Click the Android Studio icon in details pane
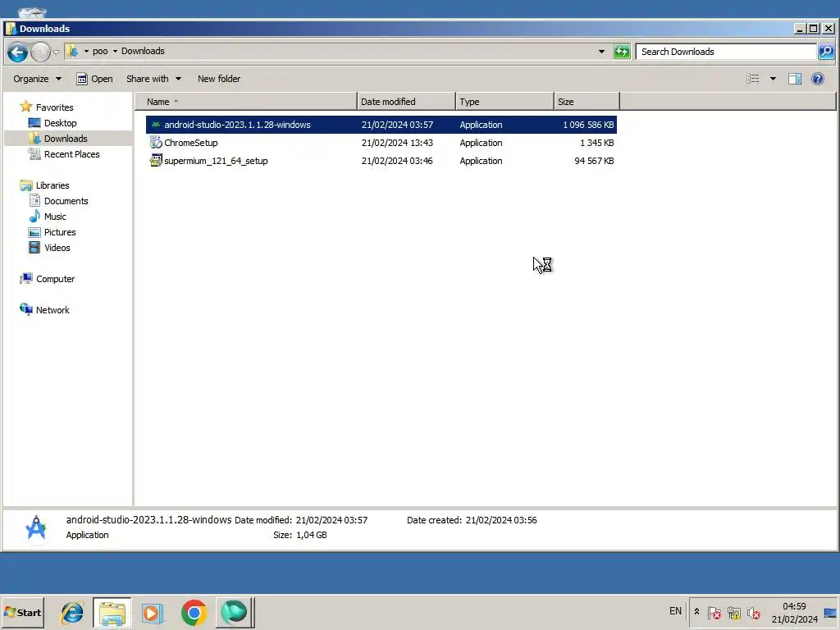The image size is (840, 630). (36, 528)
